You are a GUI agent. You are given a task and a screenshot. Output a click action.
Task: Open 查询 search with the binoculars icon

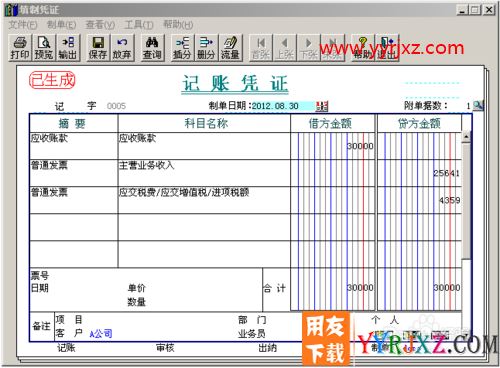pos(152,48)
